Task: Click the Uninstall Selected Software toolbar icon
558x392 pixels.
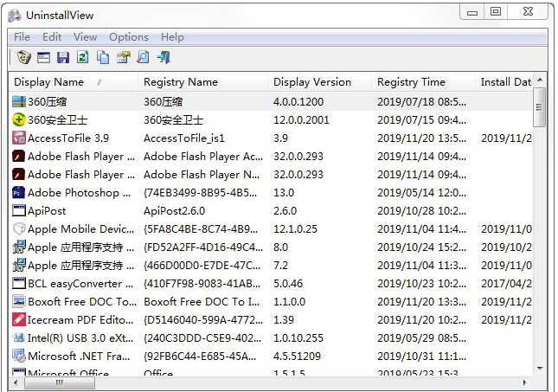Action: click(23, 57)
